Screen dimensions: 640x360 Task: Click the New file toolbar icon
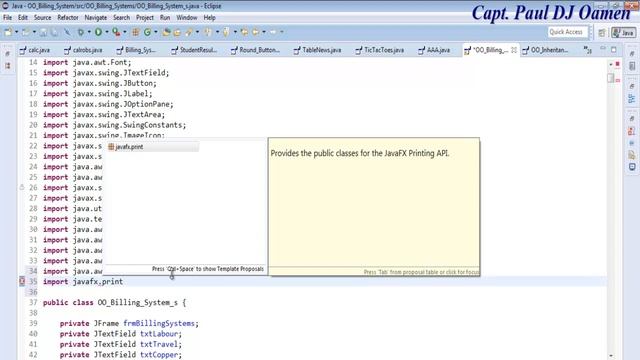(x=8, y=32)
